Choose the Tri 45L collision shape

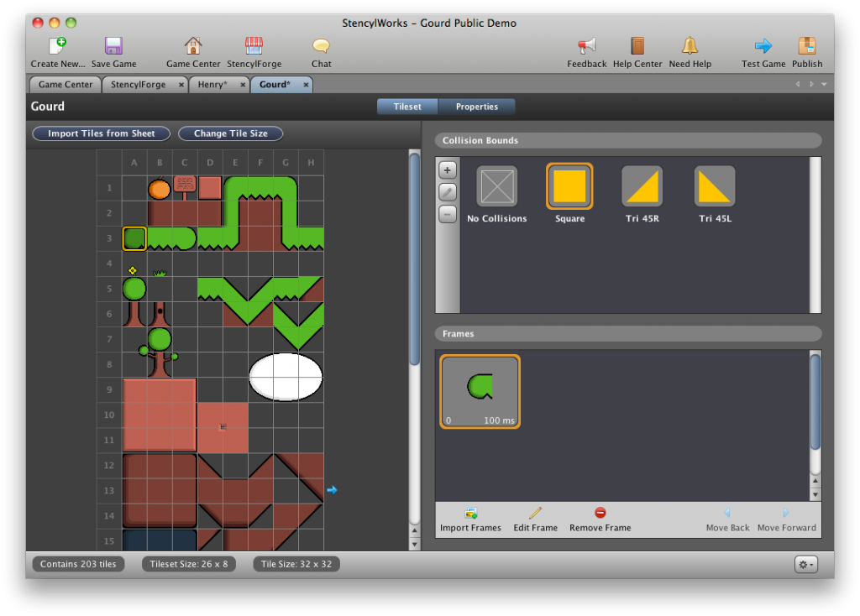(x=715, y=187)
